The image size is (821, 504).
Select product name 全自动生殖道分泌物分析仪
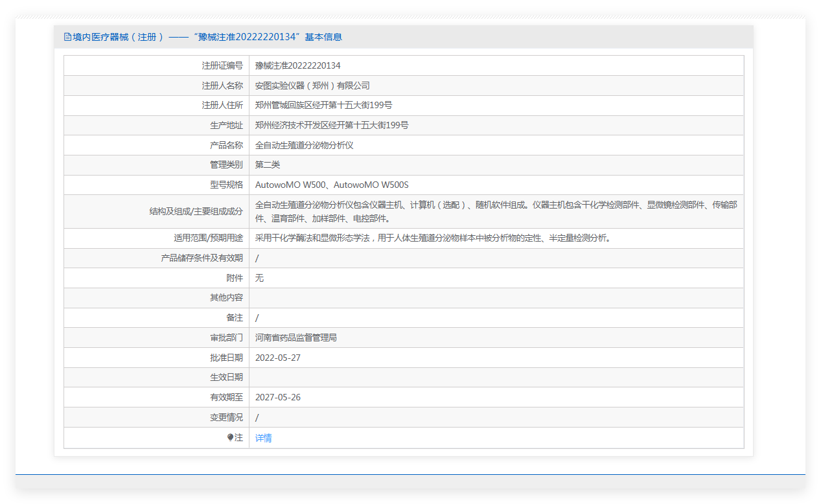tap(305, 145)
